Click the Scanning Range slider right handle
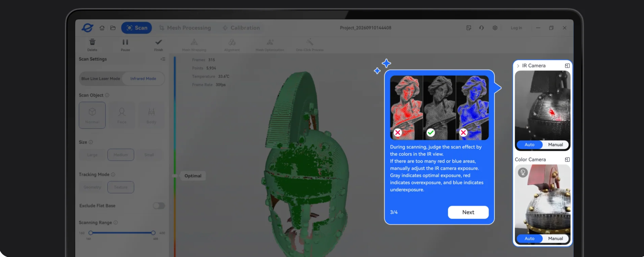The height and width of the screenshot is (257, 644). pos(153,233)
